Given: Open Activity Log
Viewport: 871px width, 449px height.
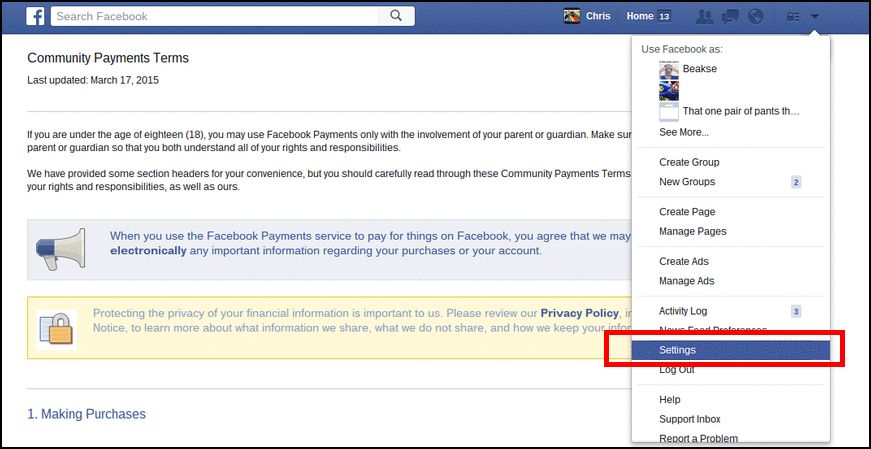Looking at the screenshot, I should [x=683, y=311].
